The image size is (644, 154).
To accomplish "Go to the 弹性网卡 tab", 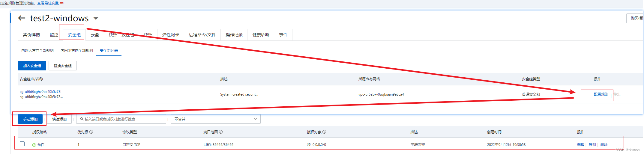I will click(x=171, y=35).
